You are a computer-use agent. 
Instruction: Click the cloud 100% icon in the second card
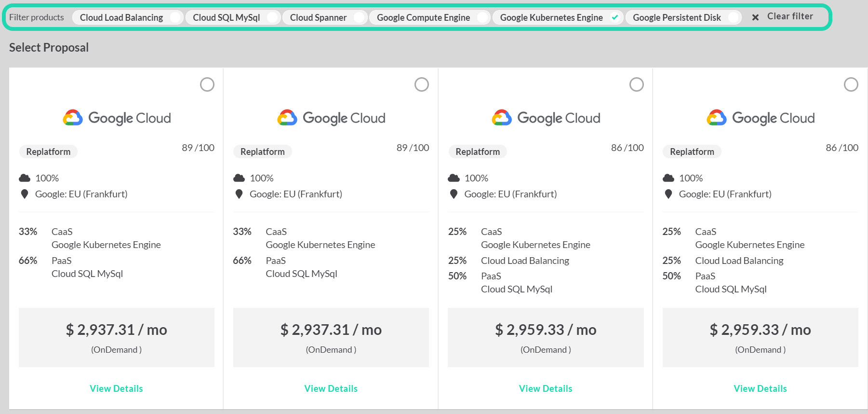[x=239, y=178]
